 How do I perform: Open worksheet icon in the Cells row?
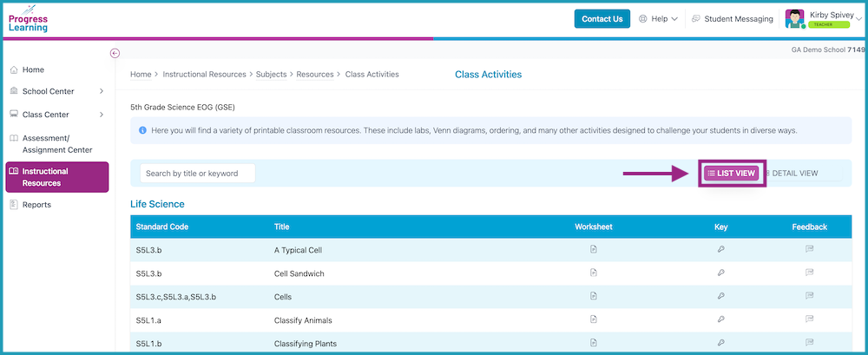click(594, 296)
